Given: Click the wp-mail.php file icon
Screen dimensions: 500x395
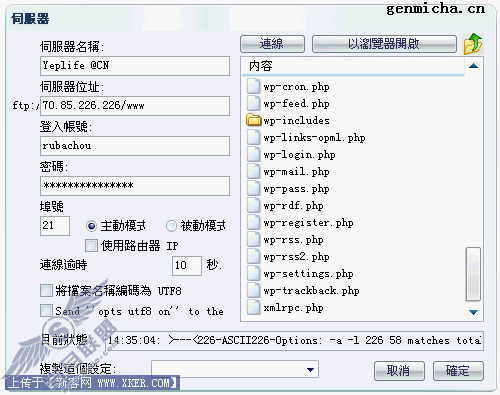Looking at the screenshot, I should tap(253, 171).
